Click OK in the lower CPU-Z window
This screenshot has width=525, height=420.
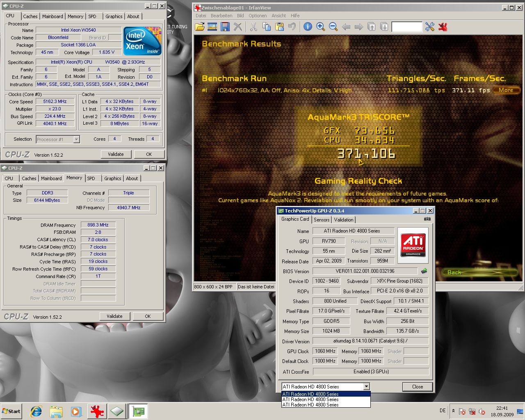tap(148, 316)
